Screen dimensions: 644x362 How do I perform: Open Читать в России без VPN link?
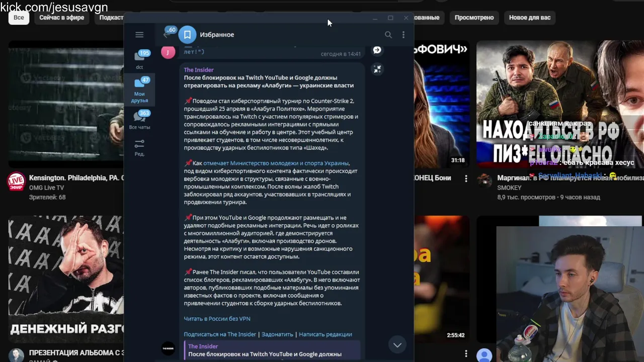(x=217, y=319)
